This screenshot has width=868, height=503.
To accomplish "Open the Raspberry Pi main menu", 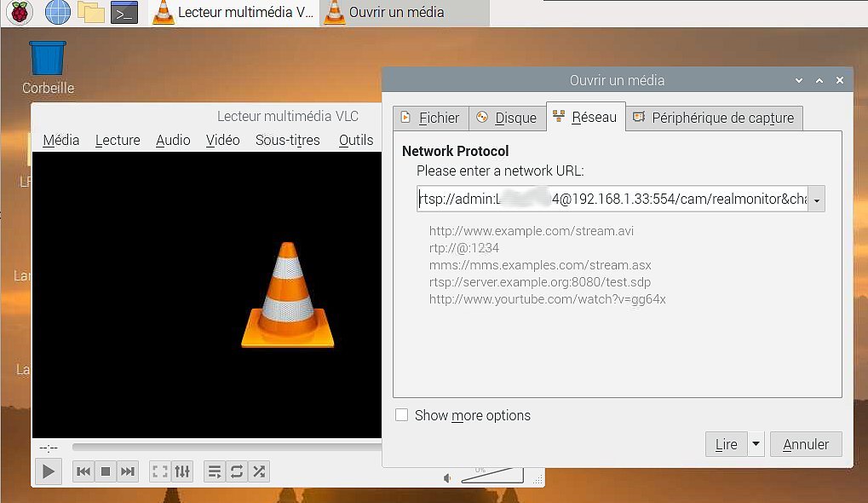I will [x=20, y=12].
